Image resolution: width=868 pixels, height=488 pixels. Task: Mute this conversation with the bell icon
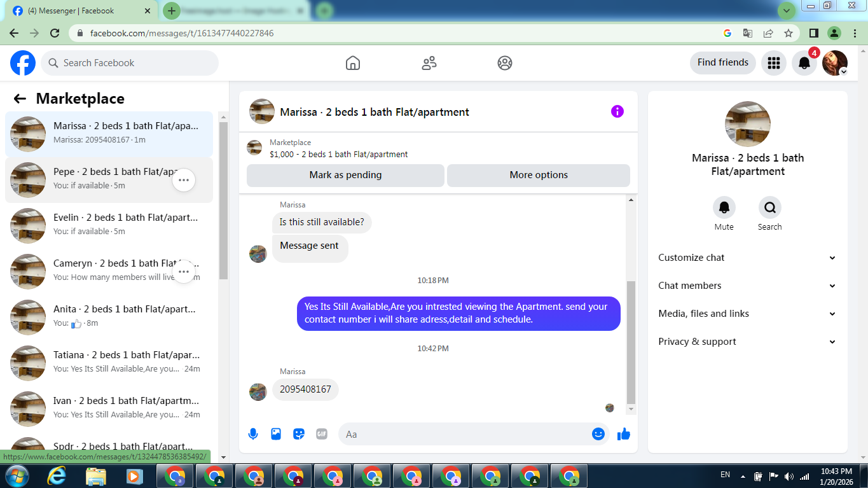(724, 207)
